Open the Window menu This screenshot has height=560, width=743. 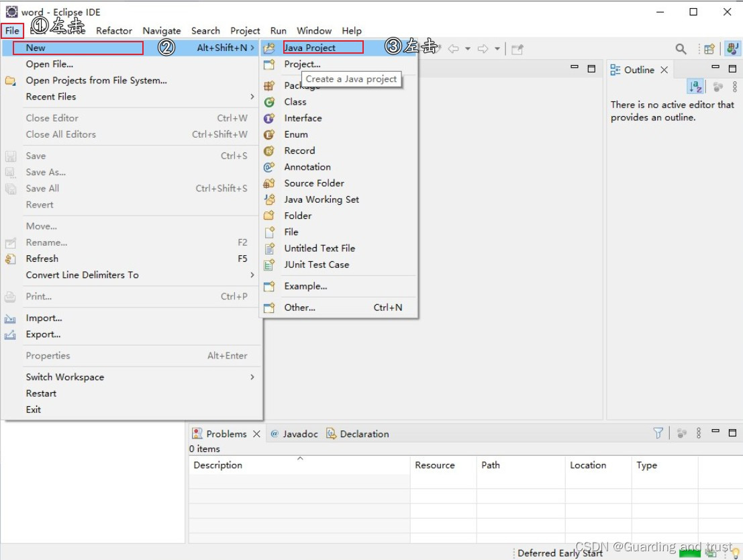(x=313, y=31)
